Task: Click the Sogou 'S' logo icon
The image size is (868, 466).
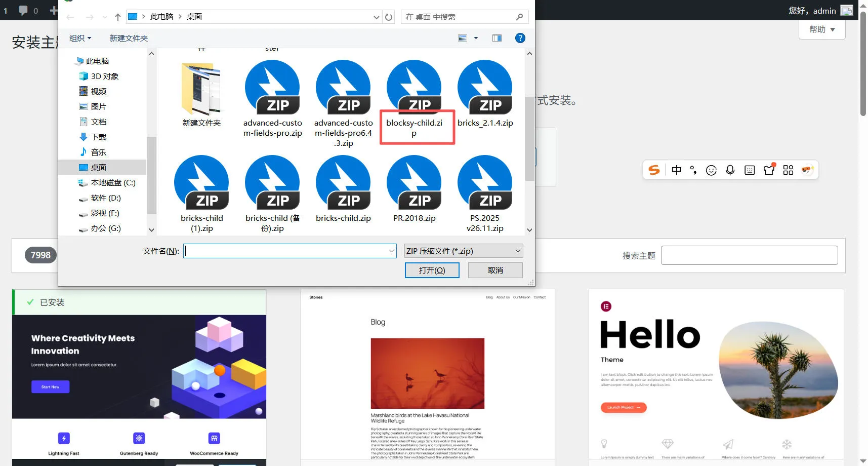Action: (x=653, y=170)
